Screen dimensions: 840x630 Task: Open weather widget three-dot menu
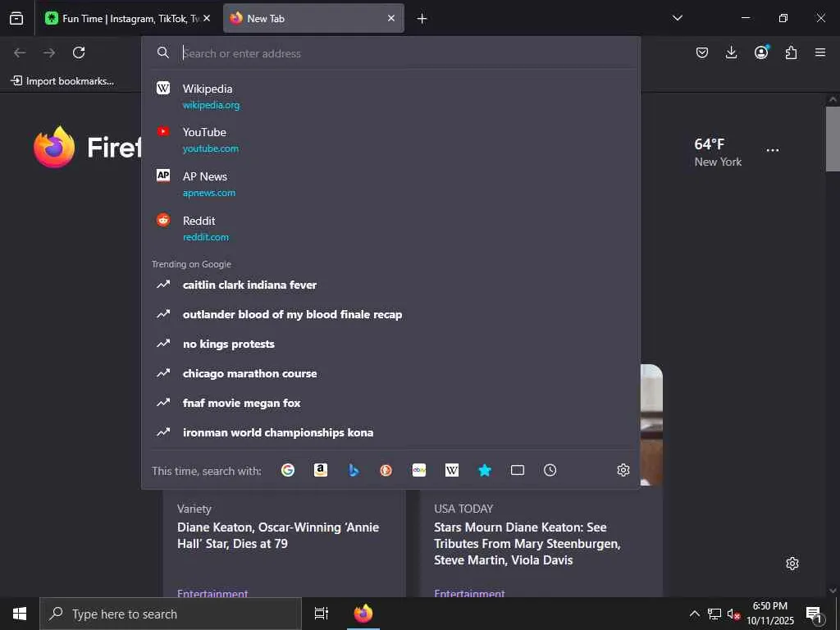773,150
